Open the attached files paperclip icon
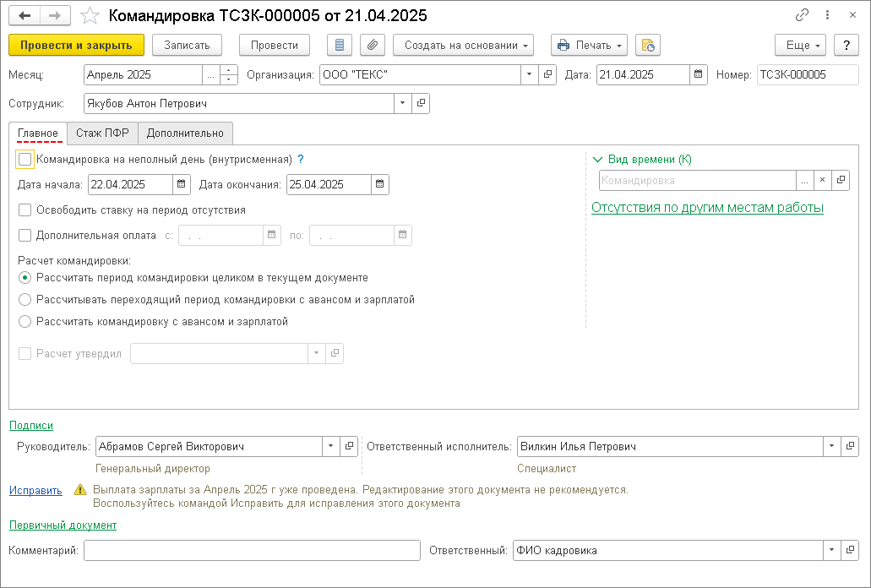The image size is (871, 588). coord(373,45)
